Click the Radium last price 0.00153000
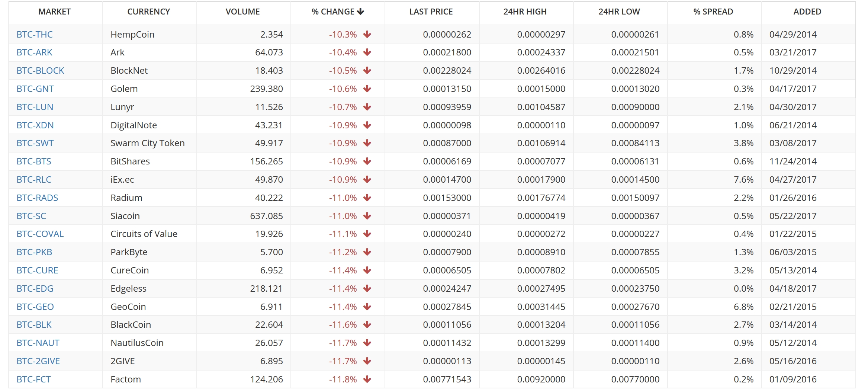This screenshot has height=391, width=868. 447,198
